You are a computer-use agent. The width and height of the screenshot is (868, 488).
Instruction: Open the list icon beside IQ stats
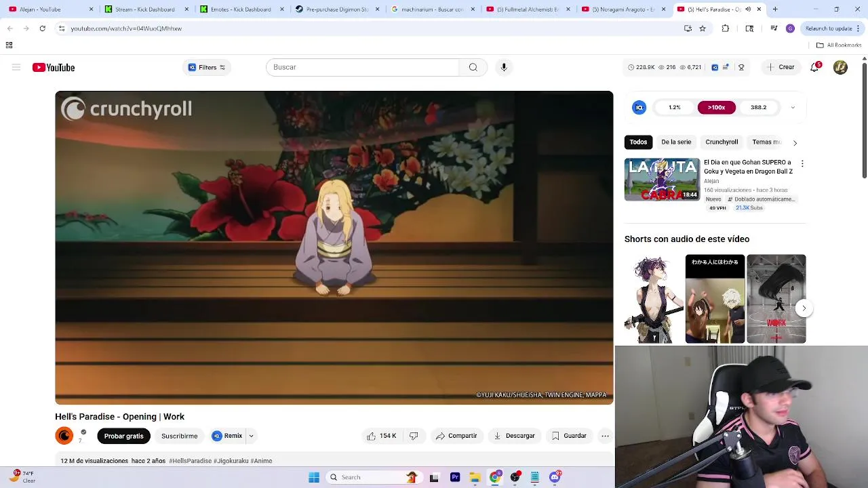(x=726, y=67)
